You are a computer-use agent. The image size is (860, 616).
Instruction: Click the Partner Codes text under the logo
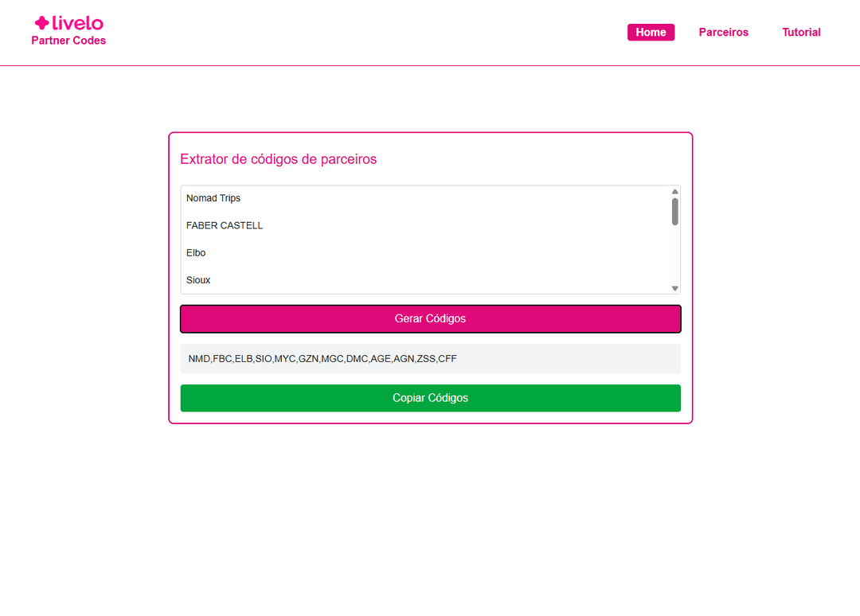pos(68,41)
